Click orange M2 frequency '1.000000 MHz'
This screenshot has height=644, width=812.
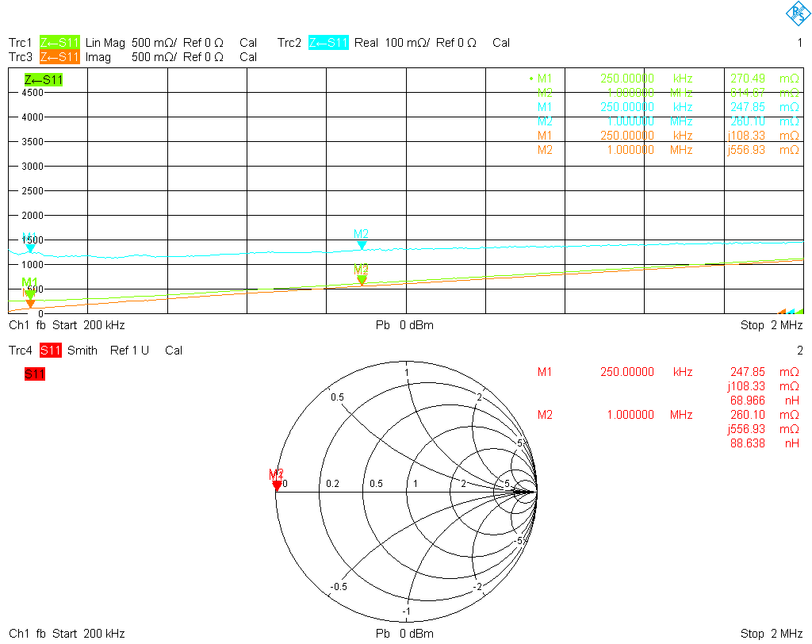coord(650,150)
